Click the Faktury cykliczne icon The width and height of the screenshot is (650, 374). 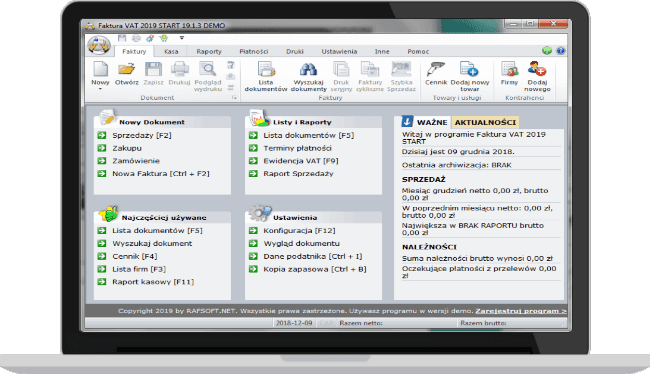[370, 69]
